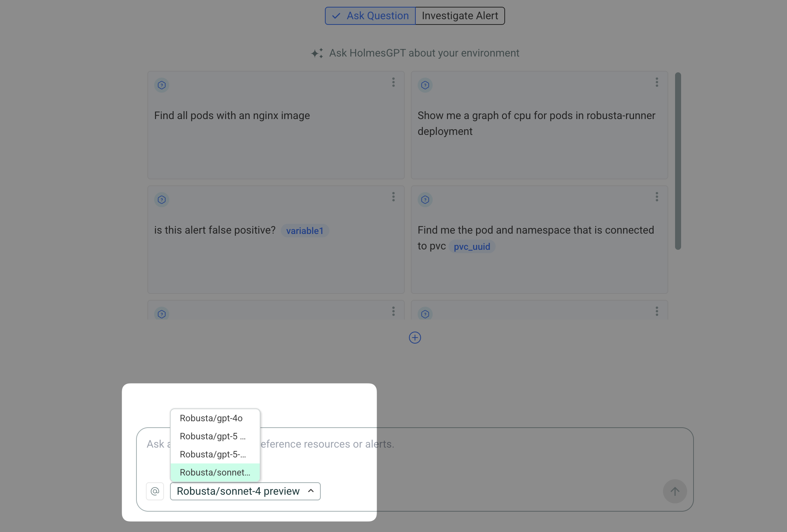The height and width of the screenshot is (532, 787).
Task: Open three-dot menu on false positive card
Action: pos(393,197)
